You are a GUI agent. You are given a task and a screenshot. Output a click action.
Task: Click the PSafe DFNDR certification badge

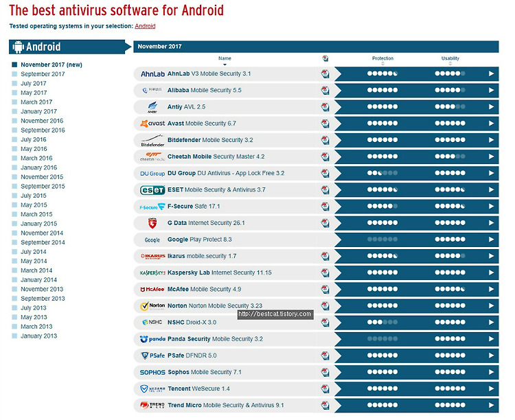pos(325,355)
